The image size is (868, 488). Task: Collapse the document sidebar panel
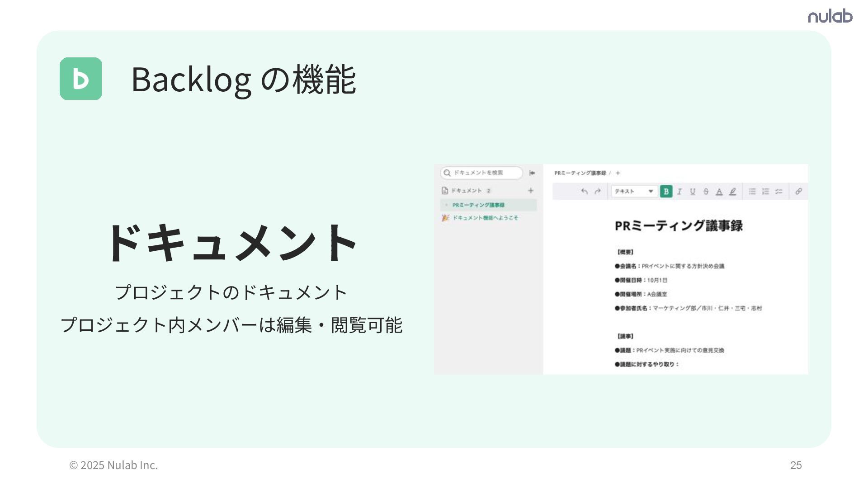tap(532, 173)
